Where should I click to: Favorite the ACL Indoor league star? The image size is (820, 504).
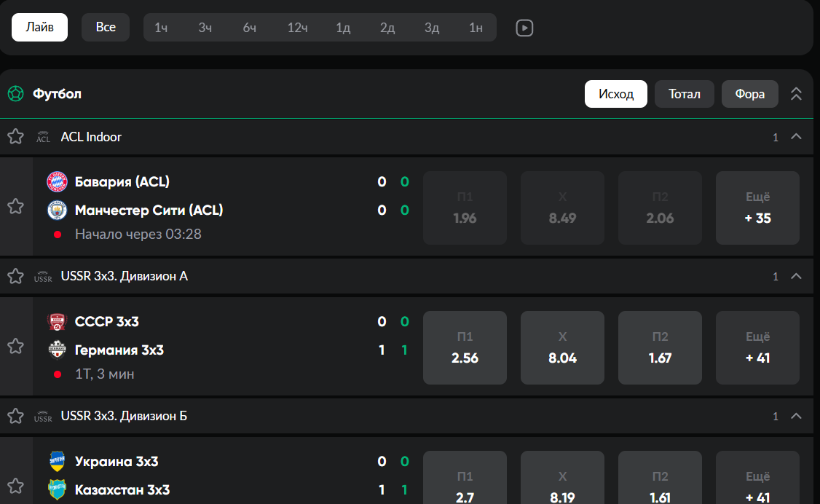[16, 136]
